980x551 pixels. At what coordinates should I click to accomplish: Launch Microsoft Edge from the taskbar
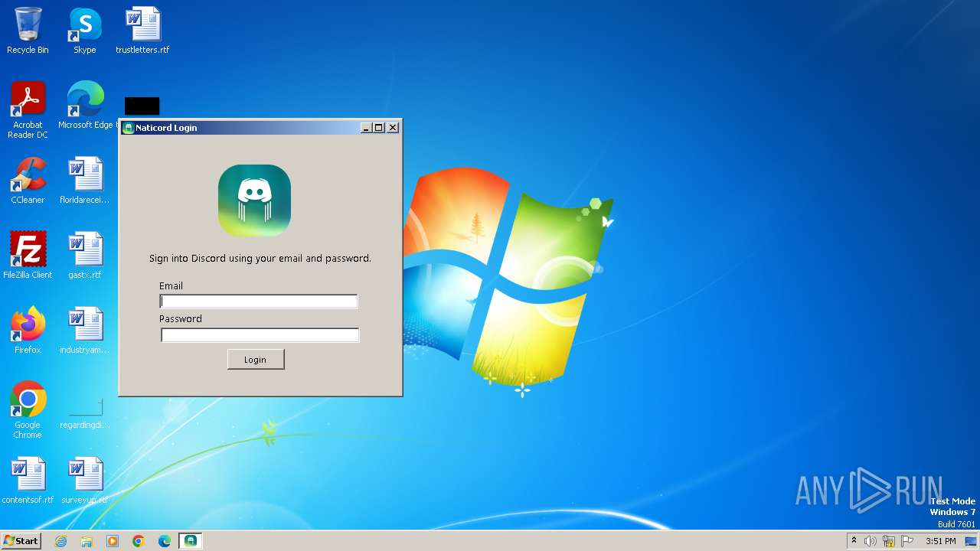coord(165,541)
